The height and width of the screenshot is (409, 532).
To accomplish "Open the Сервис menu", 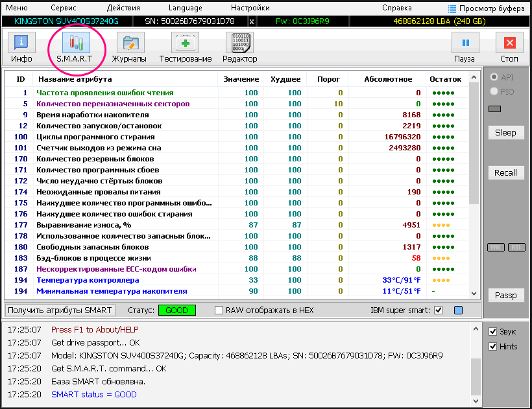I will click(63, 8).
